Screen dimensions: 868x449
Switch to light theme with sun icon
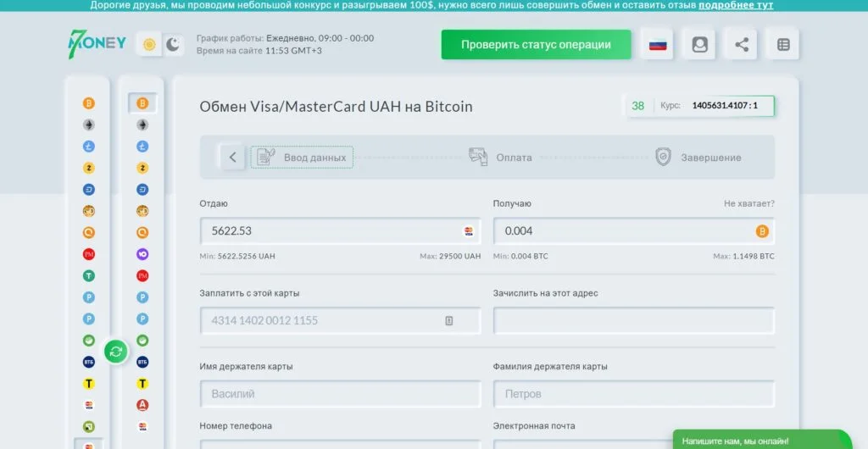tap(149, 44)
